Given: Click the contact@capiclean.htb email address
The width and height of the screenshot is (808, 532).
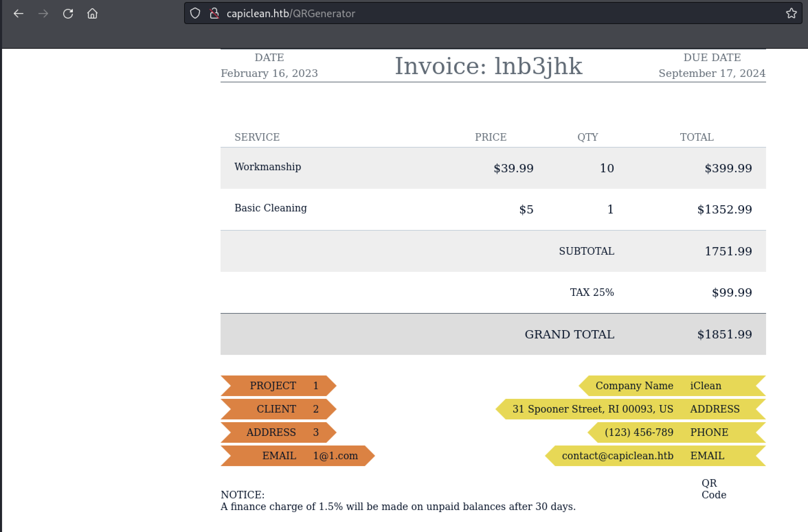Looking at the screenshot, I should [617, 455].
